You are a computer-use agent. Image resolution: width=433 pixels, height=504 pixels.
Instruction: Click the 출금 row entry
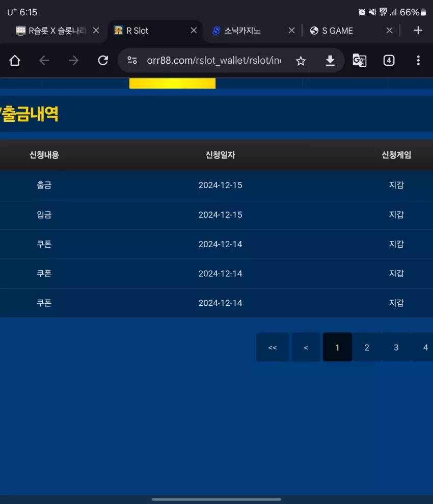[44, 185]
